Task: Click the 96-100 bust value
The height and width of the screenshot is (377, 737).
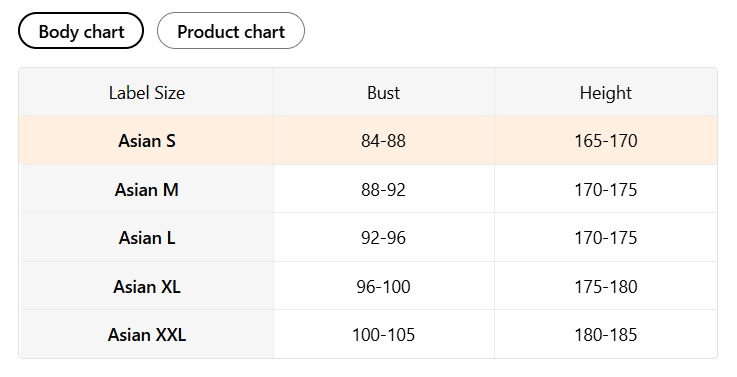Action: (384, 286)
